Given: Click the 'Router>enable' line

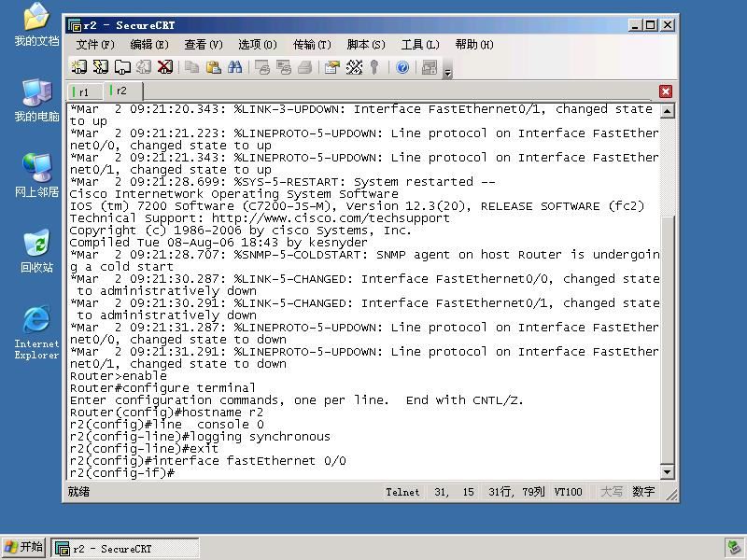Looking at the screenshot, I should point(119,376).
